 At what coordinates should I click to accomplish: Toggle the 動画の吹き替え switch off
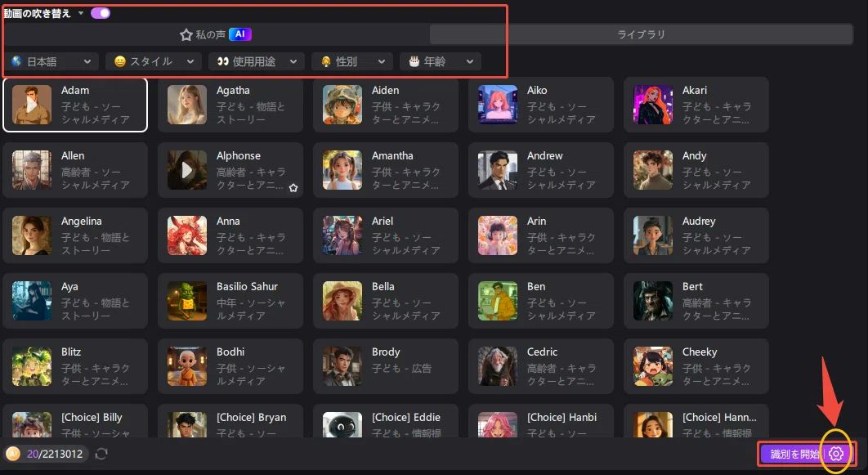coord(99,12)
